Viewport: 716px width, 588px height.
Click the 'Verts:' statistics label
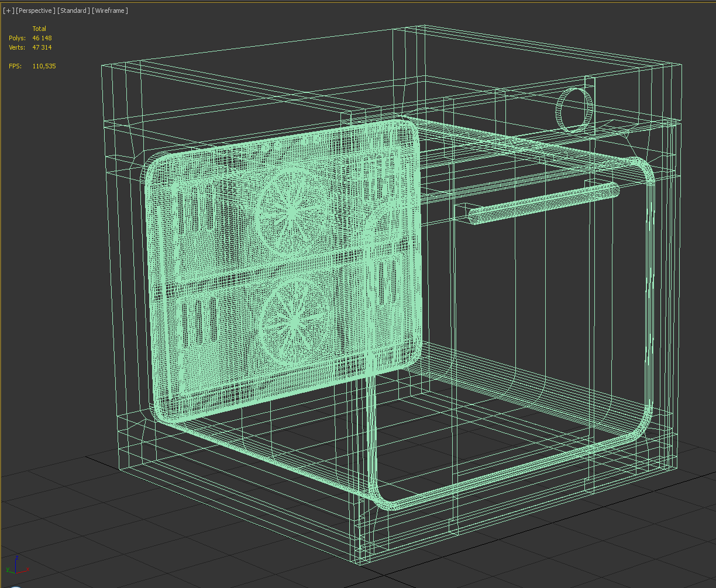tap(17, 47)
